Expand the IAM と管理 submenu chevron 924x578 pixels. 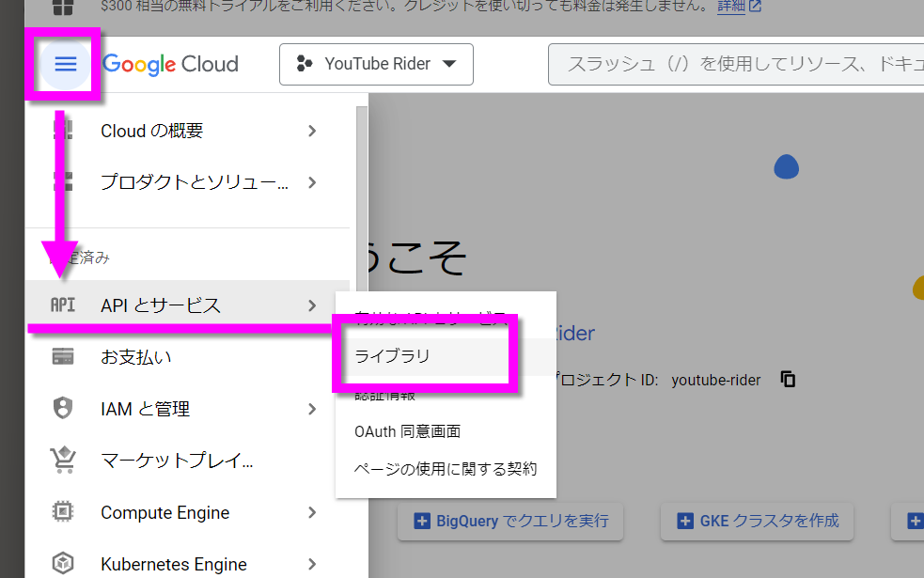312,409
